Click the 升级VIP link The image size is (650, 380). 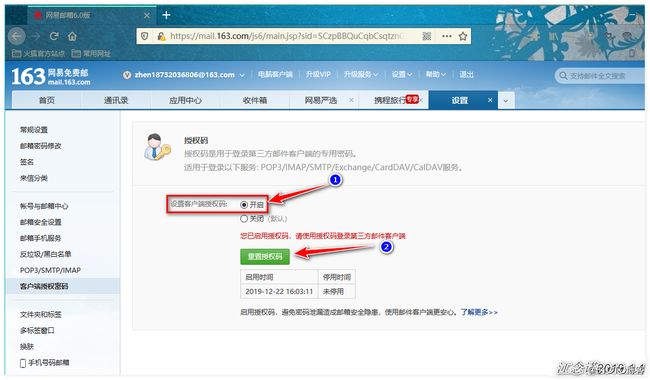pyautogui.click(x=318, y=75)
